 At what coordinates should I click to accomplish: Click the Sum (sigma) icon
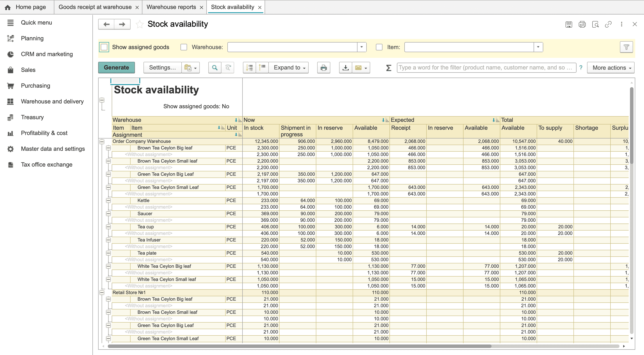389,67
